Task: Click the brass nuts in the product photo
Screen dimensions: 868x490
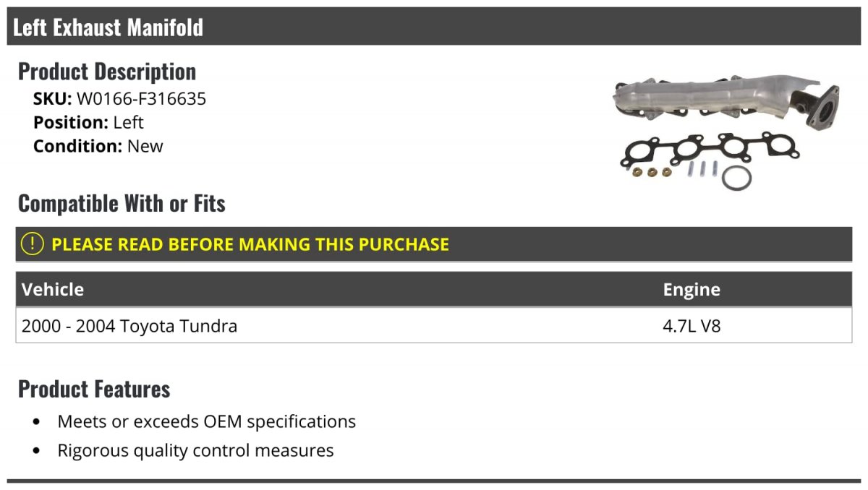Action: pos(651,172)
